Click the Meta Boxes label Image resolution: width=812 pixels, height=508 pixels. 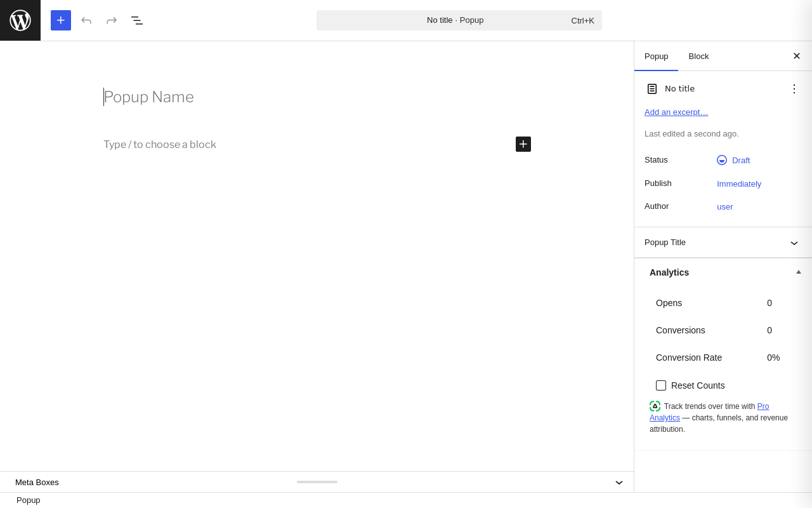click(x=37, y=483)
